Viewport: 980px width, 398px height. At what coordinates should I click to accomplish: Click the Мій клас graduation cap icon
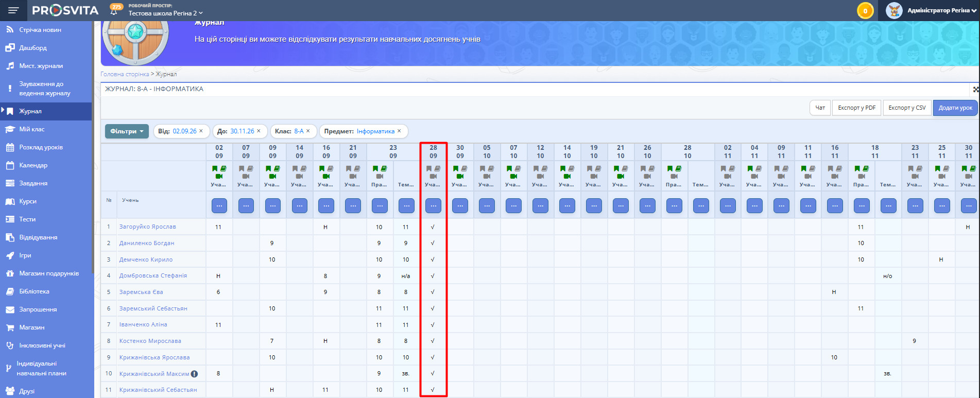point(10,129)
